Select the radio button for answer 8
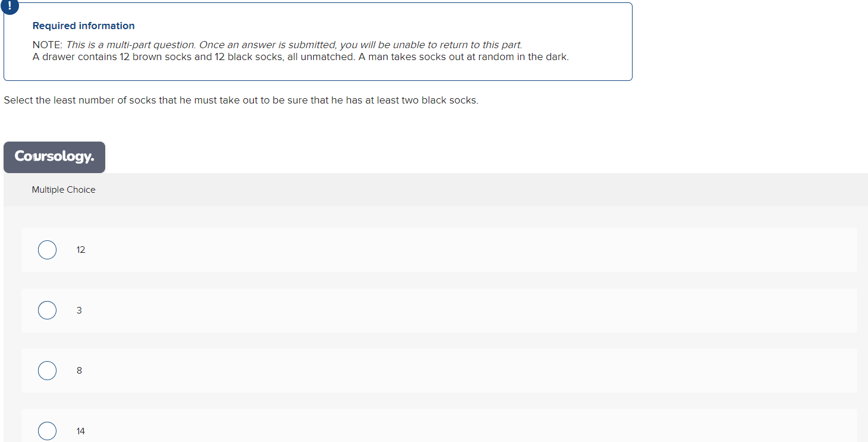The height and width of the screenshot is (442, 868). pos(47,370)
